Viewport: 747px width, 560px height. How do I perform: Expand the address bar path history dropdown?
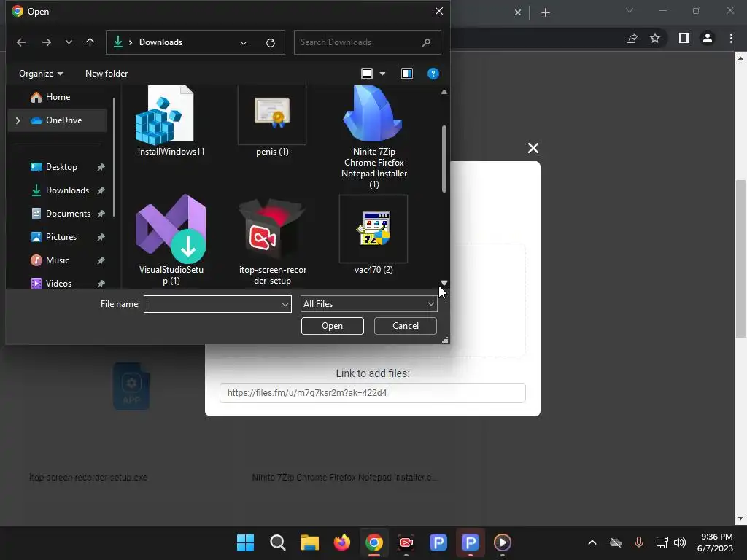(244, 43)
